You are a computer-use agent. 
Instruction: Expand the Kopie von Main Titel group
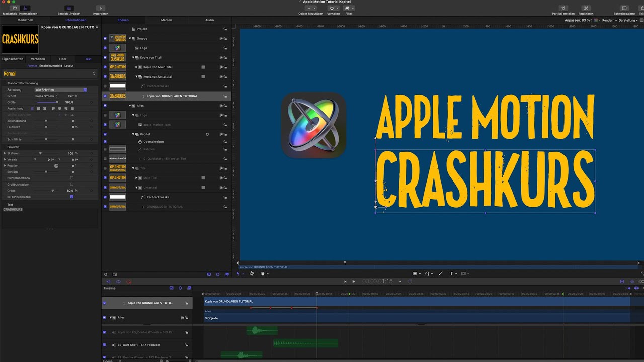pos(136,67)
